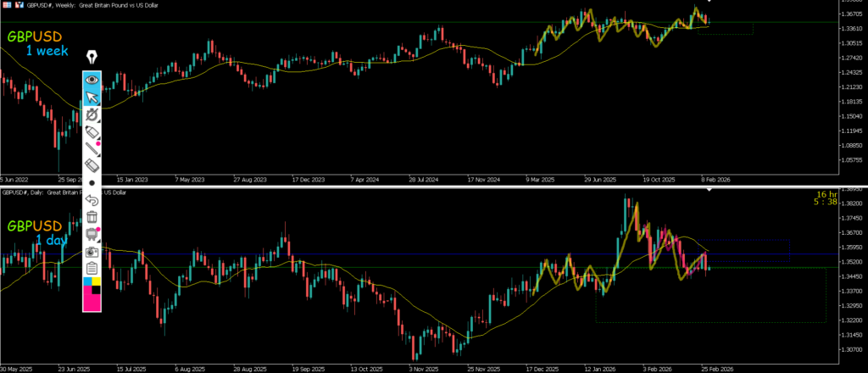This screenshot has height=373, width=868.
Task: Pick the cyan color swatch
Action: pyautogui.click(x=87, y=281)
